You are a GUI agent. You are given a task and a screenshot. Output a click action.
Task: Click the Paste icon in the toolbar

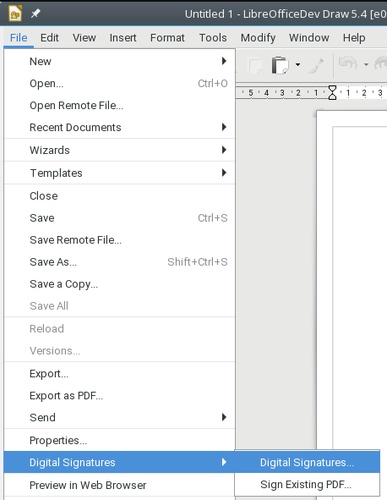(280, 65)
